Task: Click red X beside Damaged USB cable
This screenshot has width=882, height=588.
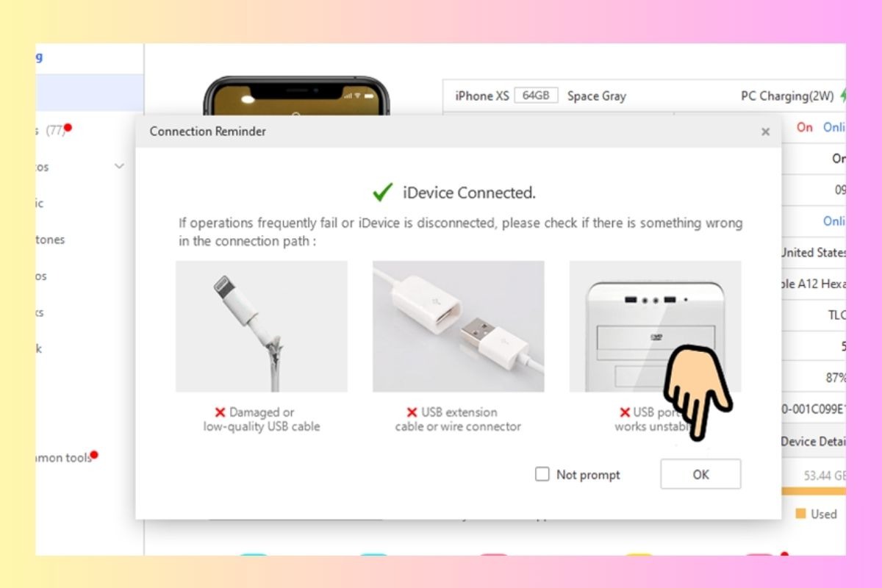Action: click(x=221, y=412)
